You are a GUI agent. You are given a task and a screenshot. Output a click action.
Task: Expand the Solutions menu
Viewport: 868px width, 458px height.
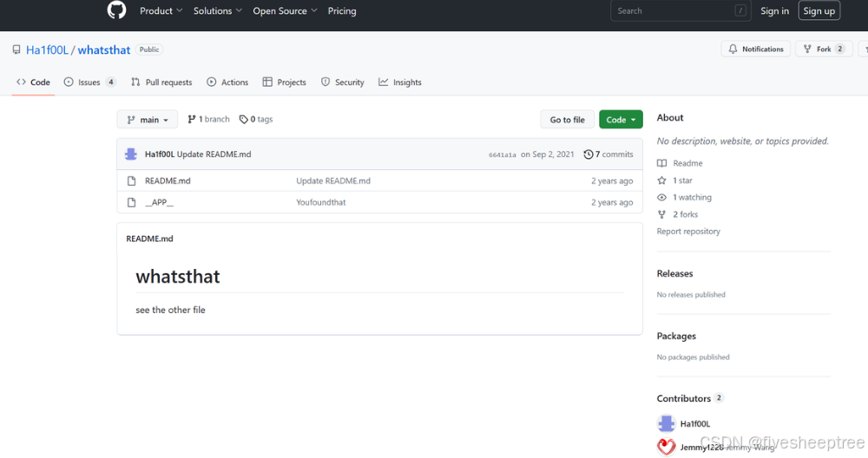tap(218, 10)
